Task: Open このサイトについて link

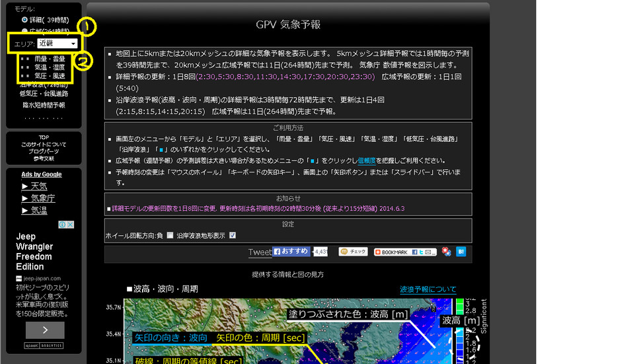Action: click(x=44, y=145)
